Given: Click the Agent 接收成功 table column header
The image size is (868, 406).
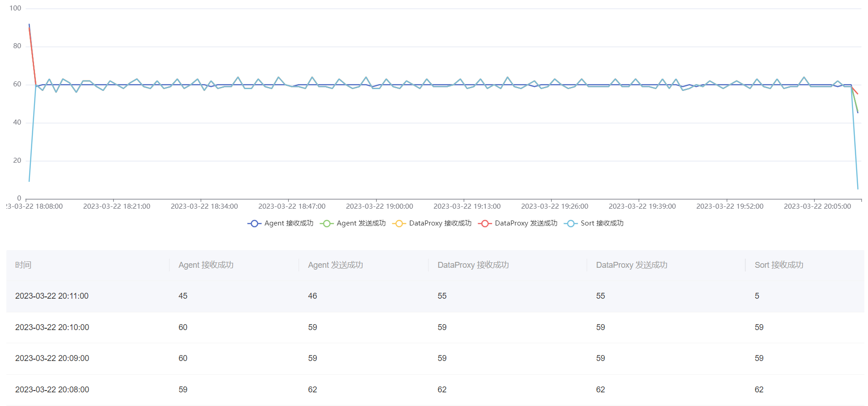Looking at the screenshot, I should coord(206,265).
